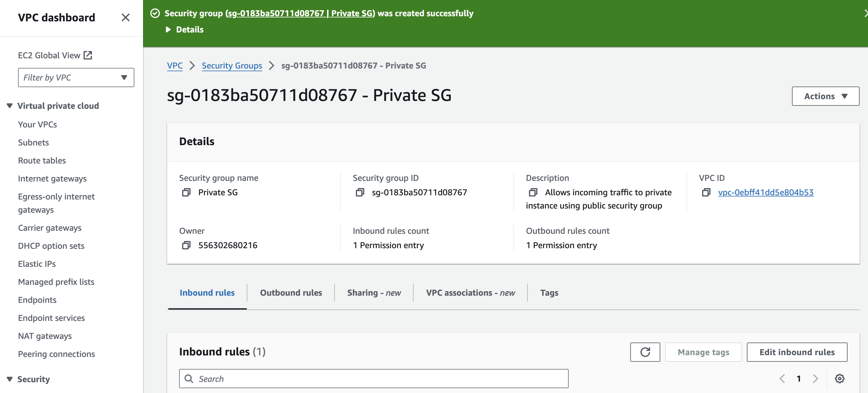Collapse the Security navigation section
The width and height of the screenshot is (868, 393).
[x=10, y=379]
